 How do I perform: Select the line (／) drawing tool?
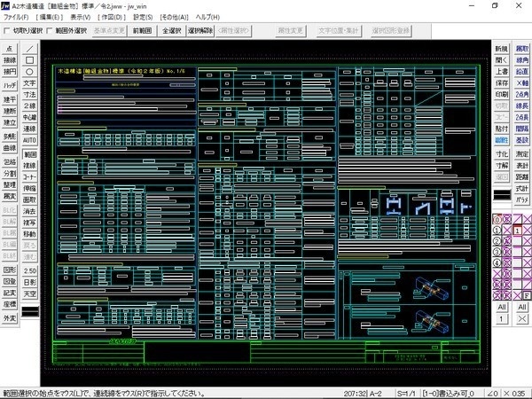click(x=29, y=49)
